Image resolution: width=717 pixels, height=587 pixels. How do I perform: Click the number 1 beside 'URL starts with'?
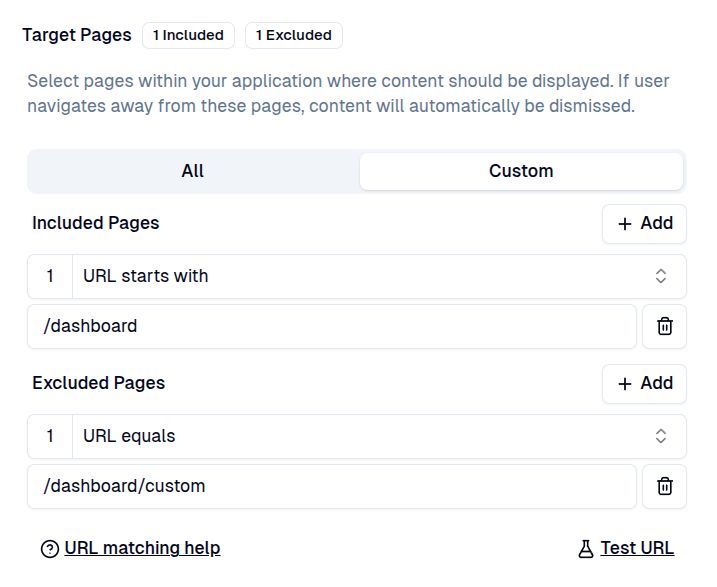point(50,276)
